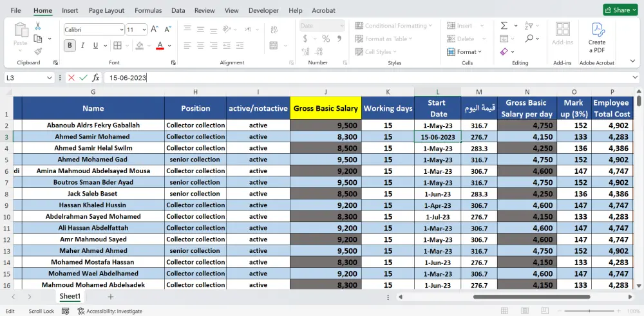Decrease font size with small A icon
Viewport: 644px width, 316px height.
(167, 29)
